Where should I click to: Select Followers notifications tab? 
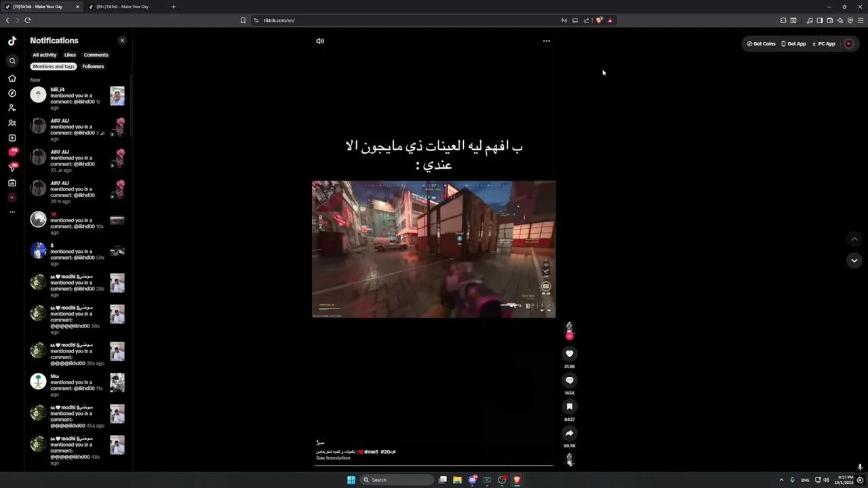(93, 66)
